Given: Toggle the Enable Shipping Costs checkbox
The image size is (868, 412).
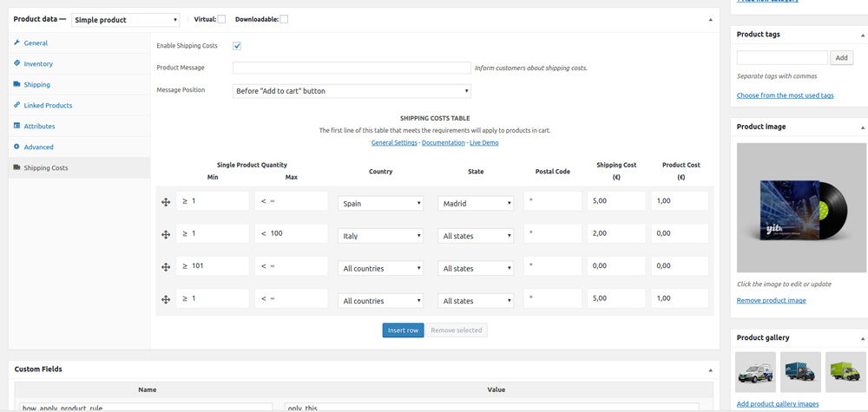Looking at the screenshot, I should pyautogui.click(x=237, y=46).
